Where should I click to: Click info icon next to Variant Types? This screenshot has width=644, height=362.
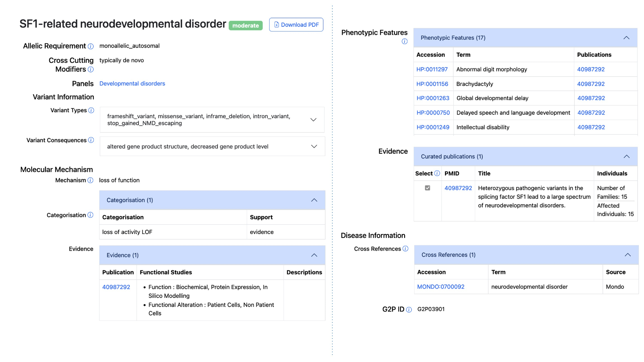pyautogui.click(x=91, y=110)
